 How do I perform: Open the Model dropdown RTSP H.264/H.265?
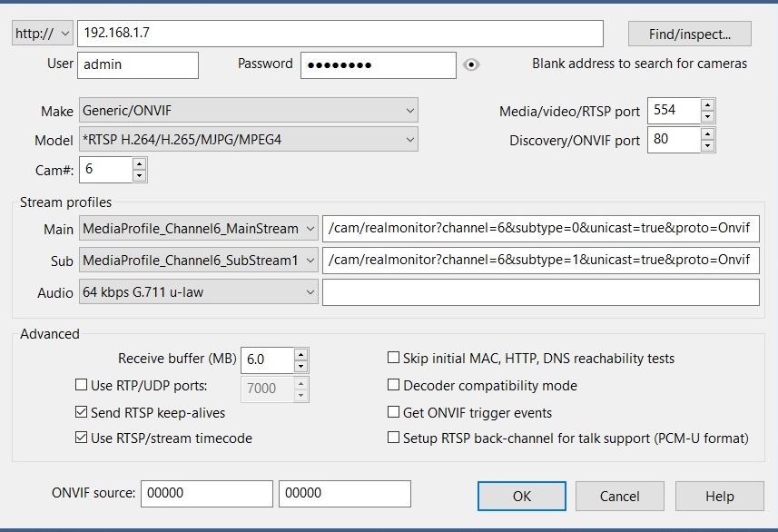point(249,140)
